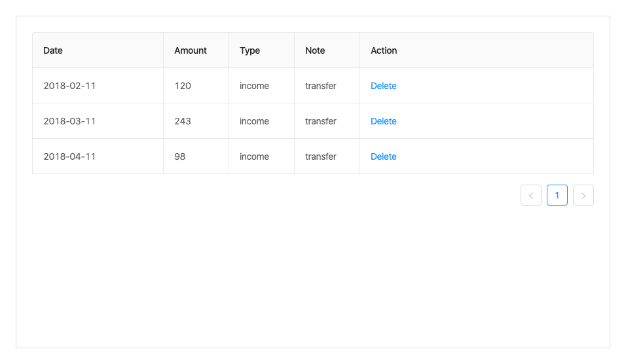This screenshot has height=364, width=626.
Task: Click the Action column header
Action: pos(384,50)
